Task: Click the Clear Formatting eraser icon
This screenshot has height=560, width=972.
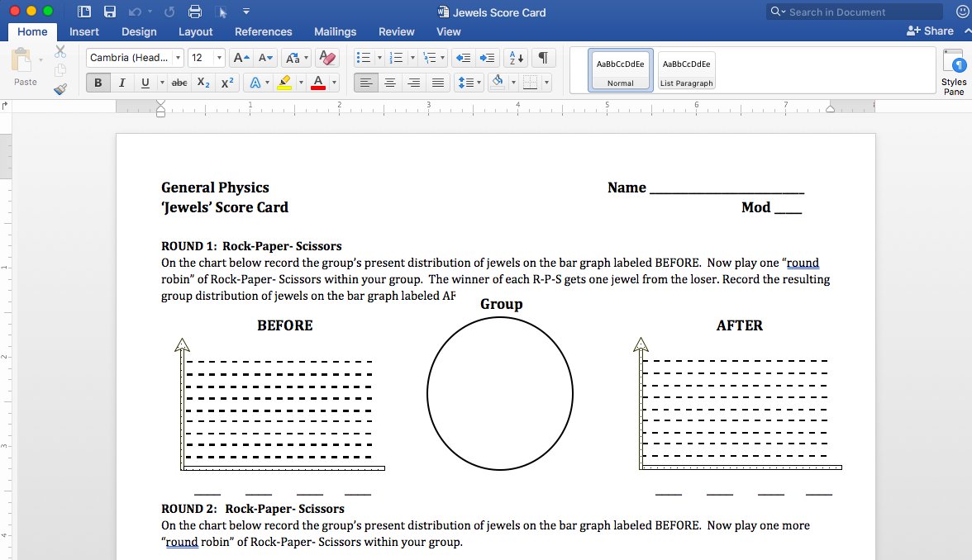Action: click(326, 58)
